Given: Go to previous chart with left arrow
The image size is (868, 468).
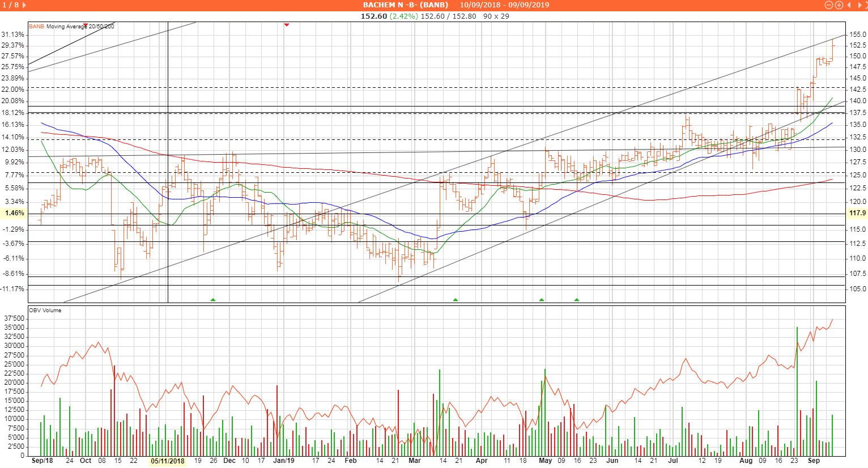Looking at the screenshot, I should pos(849,5).
